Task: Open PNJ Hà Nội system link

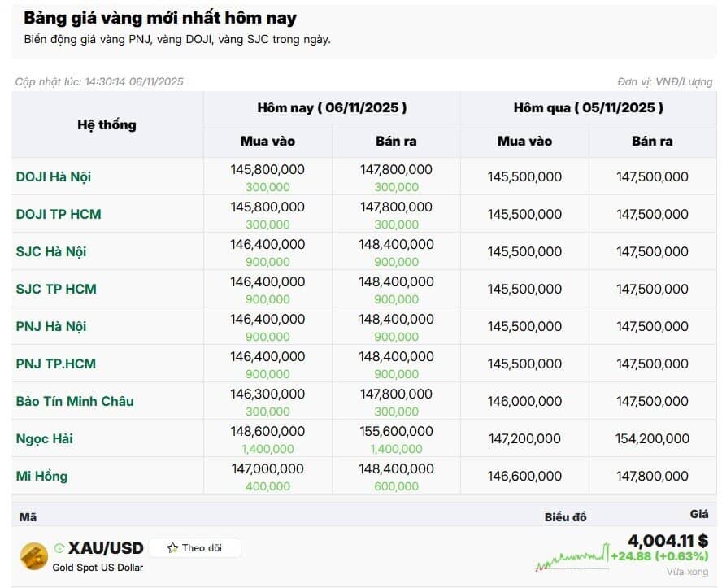Action: pos(51,326)
